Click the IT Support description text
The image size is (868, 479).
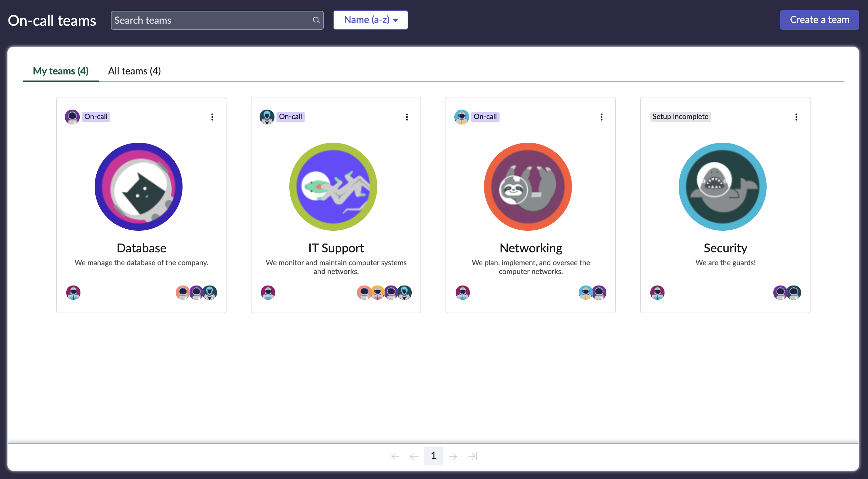tap(336, 267)
